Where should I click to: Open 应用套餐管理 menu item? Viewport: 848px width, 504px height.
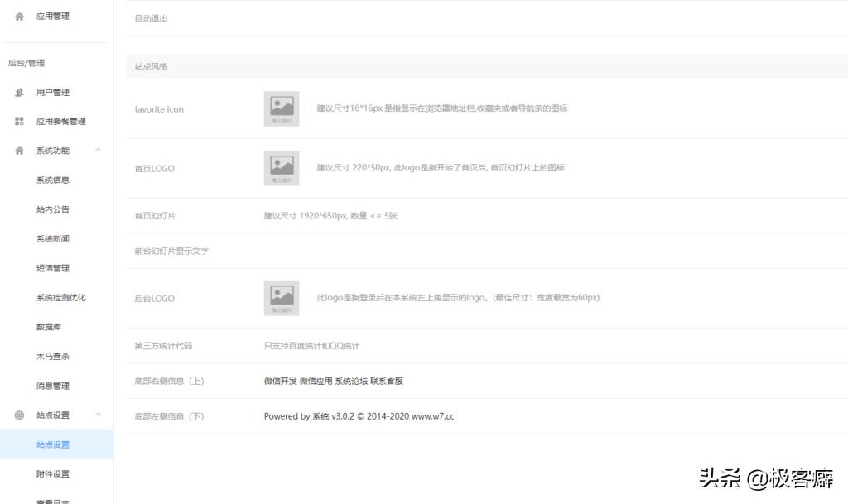(x=60, y=121)
